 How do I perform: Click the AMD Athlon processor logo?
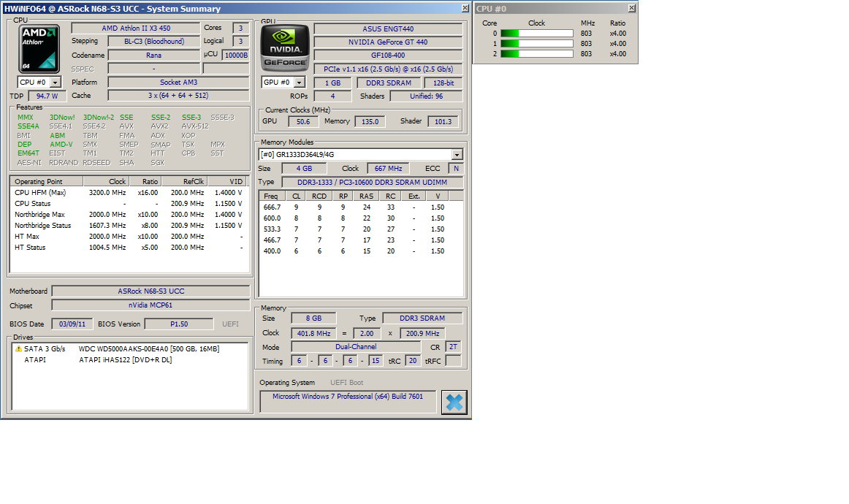tap(39, 49)
